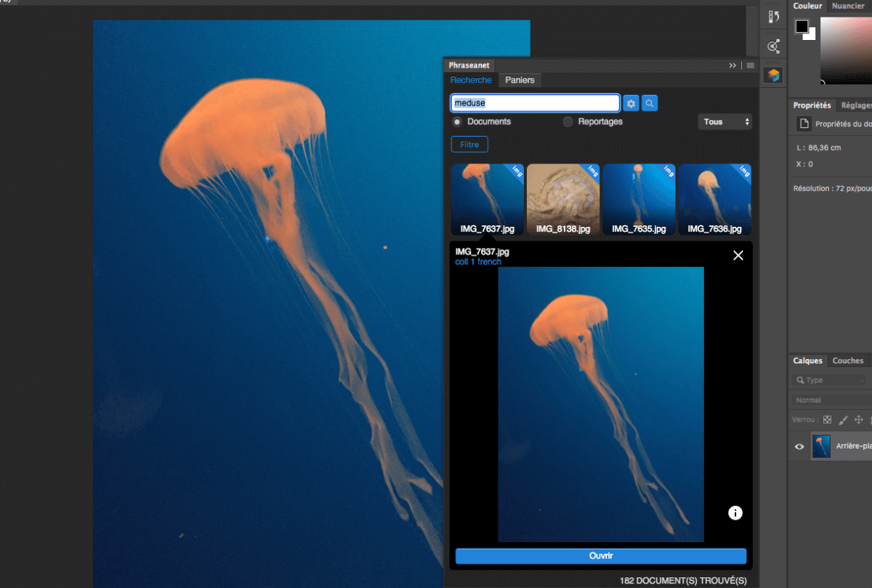Lock transparent pixels with the checkerboard Verrou icon
This screenshot has height=588, width=872.
(x=827, y=419)
